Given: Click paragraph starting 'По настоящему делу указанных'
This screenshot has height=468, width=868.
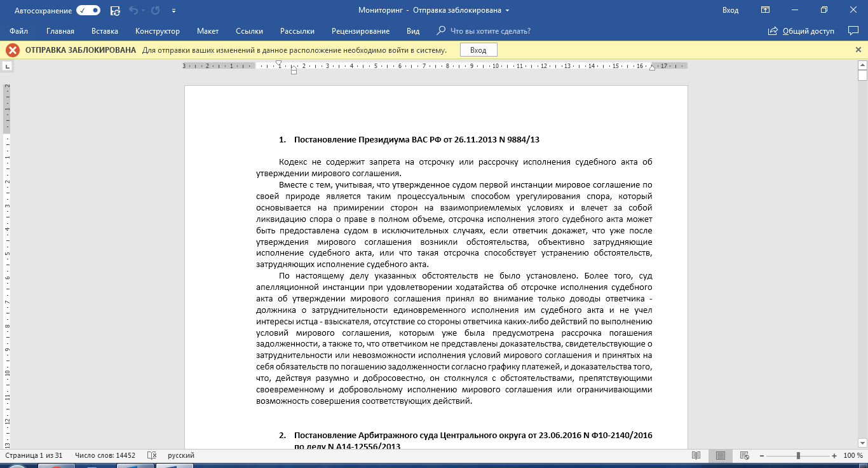Looking at the screenshot, I should [454, 338].
